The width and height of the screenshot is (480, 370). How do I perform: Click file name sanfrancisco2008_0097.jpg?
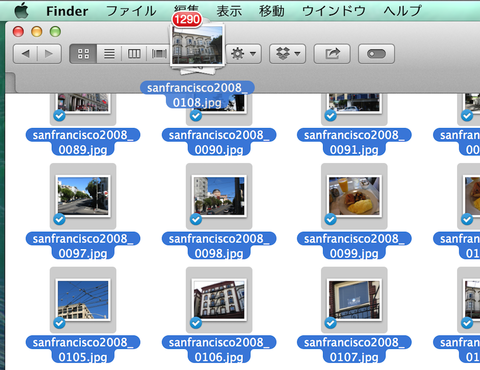tap(83, 246)
